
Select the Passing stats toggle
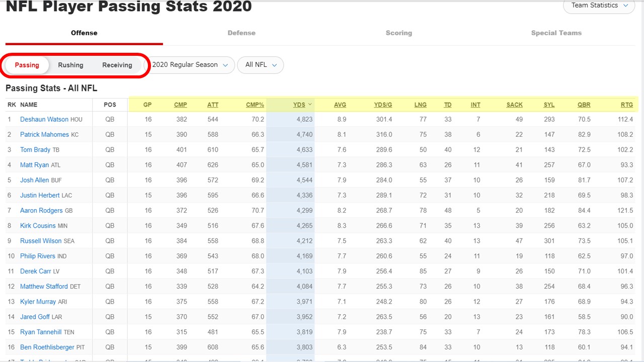point(27,65)
